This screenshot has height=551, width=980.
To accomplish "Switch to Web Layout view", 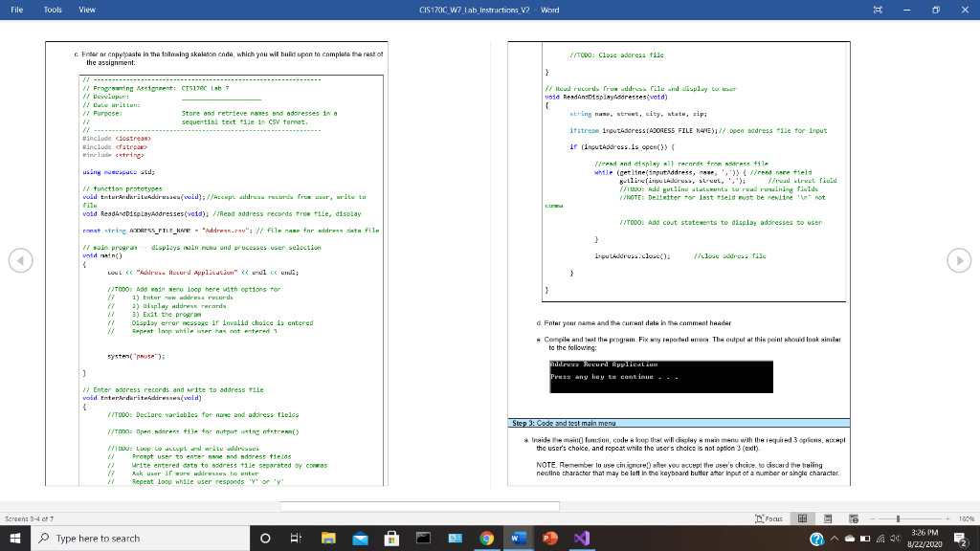I will 853,518.
